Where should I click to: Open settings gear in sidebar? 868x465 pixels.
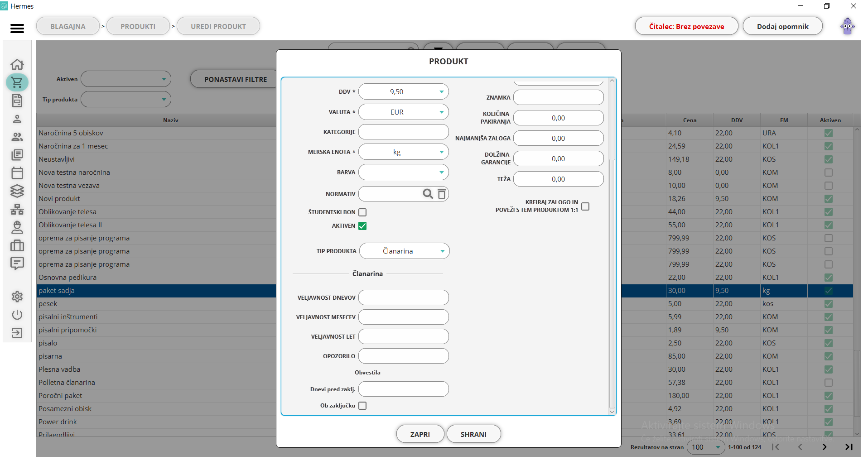click(17, 297)
